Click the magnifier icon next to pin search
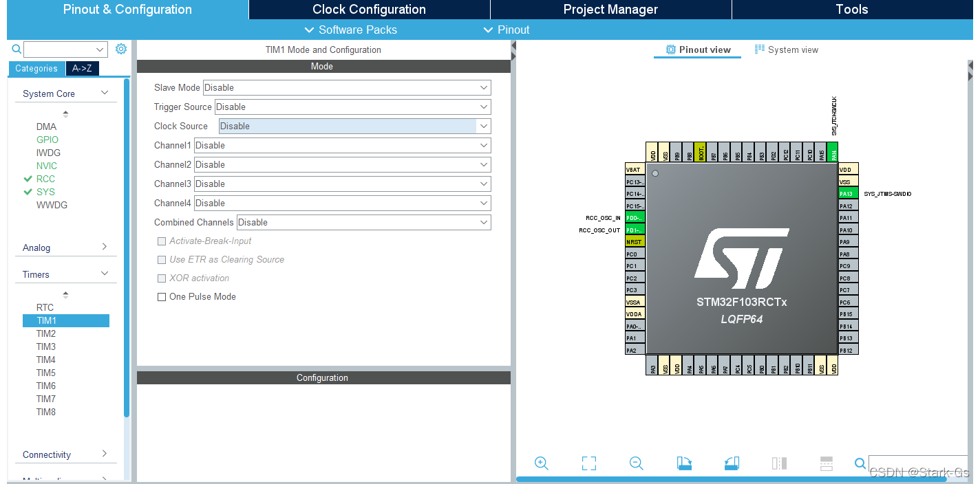 pyautogui.click(x=860, y=463)
